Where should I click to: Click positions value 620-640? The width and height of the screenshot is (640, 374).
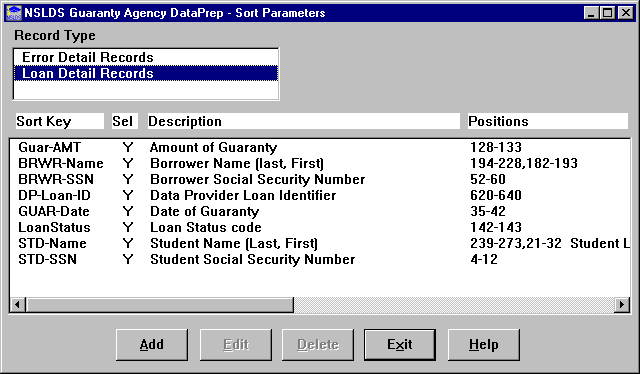[x=496, y=195]
